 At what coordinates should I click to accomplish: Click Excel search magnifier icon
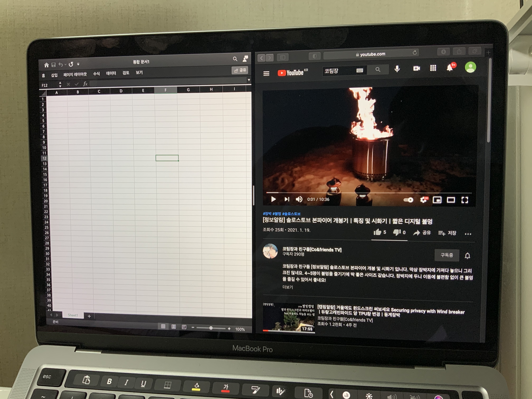pyautogui.click(x=235, y=59)
